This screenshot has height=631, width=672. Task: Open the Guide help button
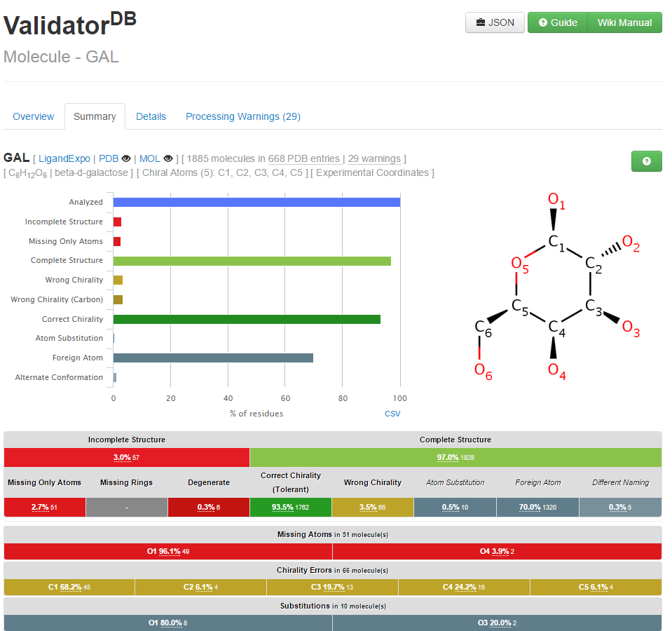coord(558,22)
